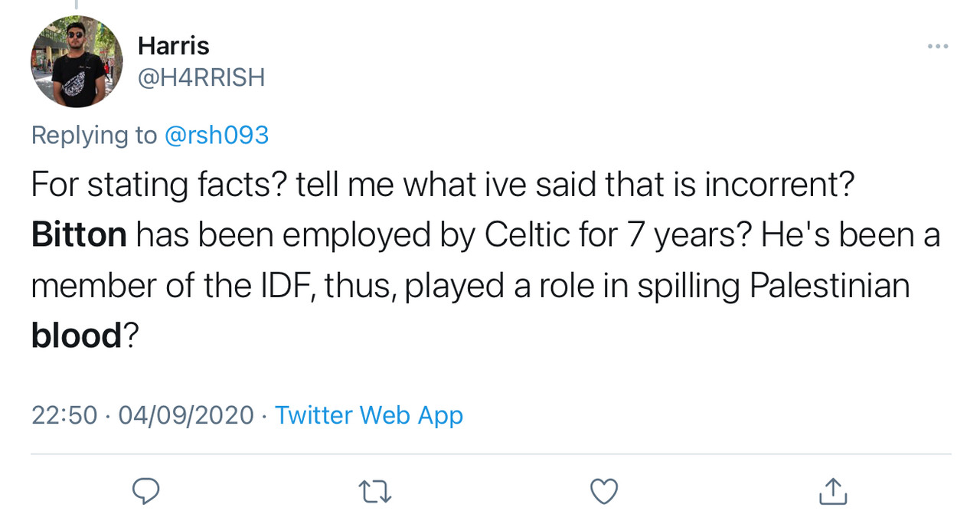Image resolution: width=980 pixels, height=524 pixels.
Task: Retweet this tweet via the retweet icon
Action: tap(375, 491)
